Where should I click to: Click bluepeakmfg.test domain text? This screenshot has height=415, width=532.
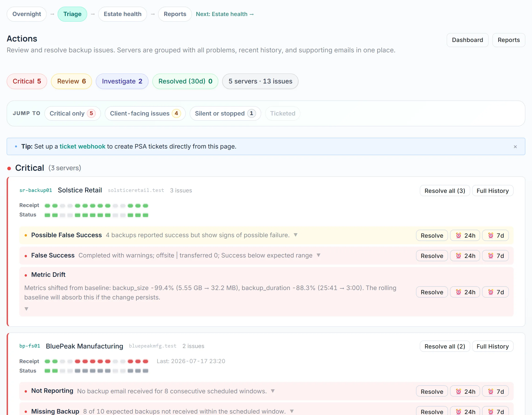tap(153, 346)
